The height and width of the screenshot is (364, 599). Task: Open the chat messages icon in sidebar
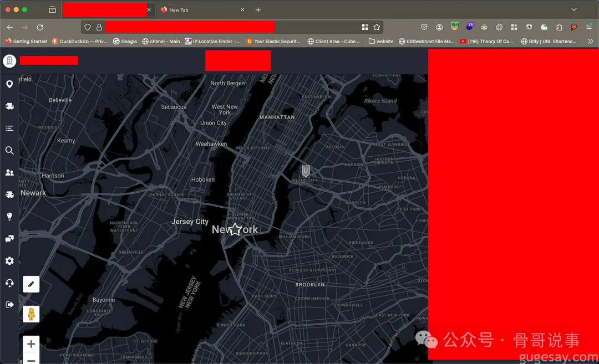click(x=9, y=238)
